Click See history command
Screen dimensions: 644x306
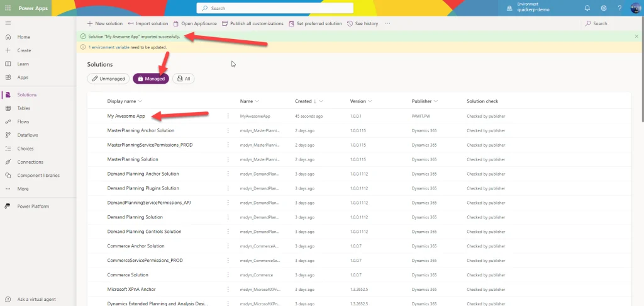363,23
